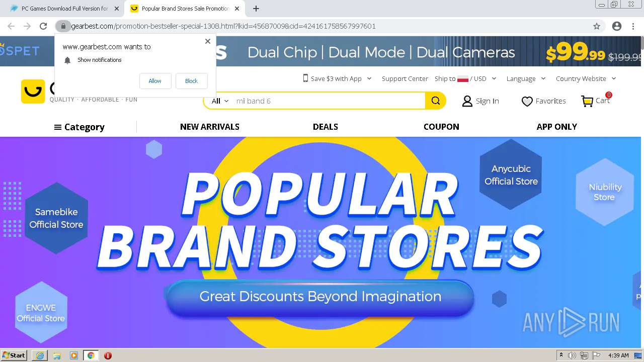644x362 pixels.
Task: Click the padlock site info icon
Action: pos(63,26)
